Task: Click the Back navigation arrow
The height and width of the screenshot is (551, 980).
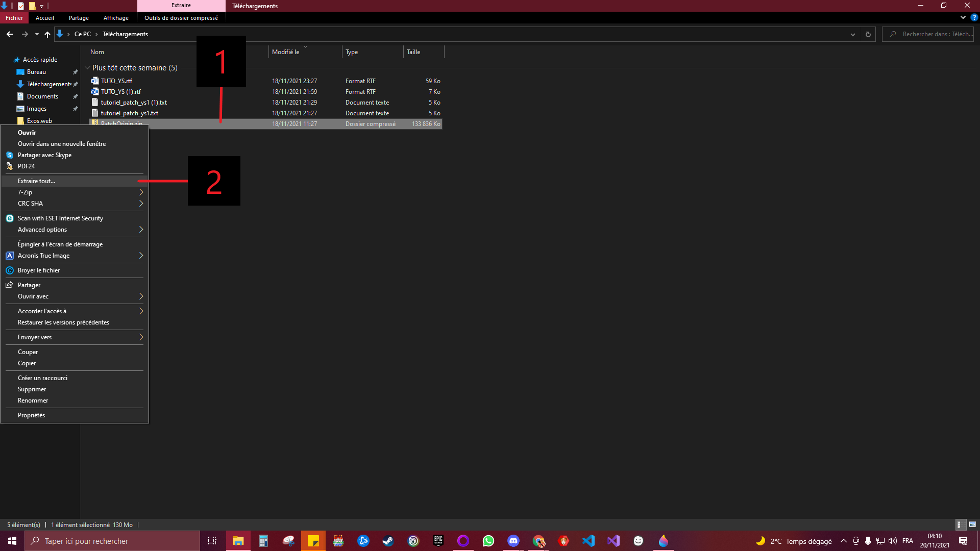Action: tap(10, 34)
